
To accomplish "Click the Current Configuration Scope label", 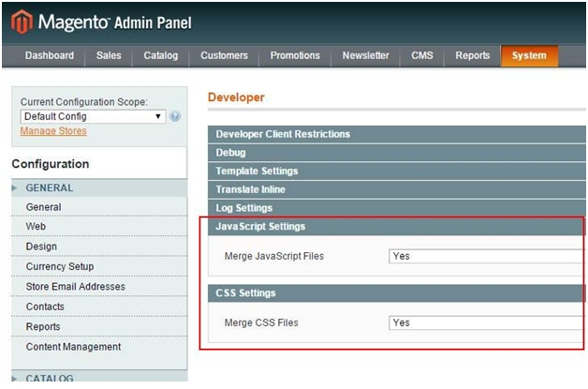I will 84,102.
